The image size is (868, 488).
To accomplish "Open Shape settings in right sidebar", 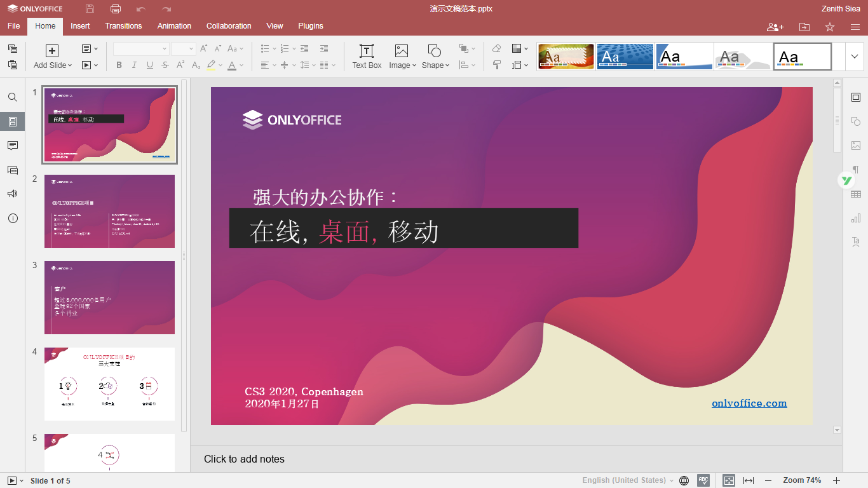I will [856, 121].
